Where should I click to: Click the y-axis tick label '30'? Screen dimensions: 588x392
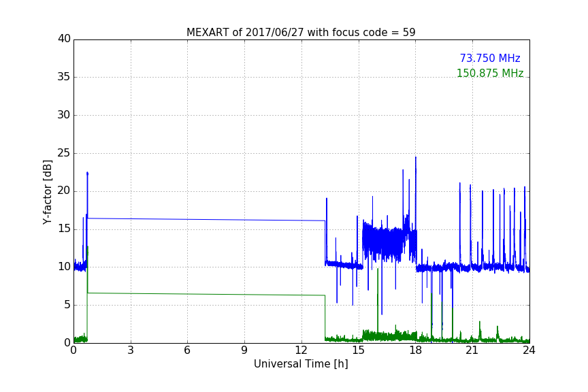point(64,115)
